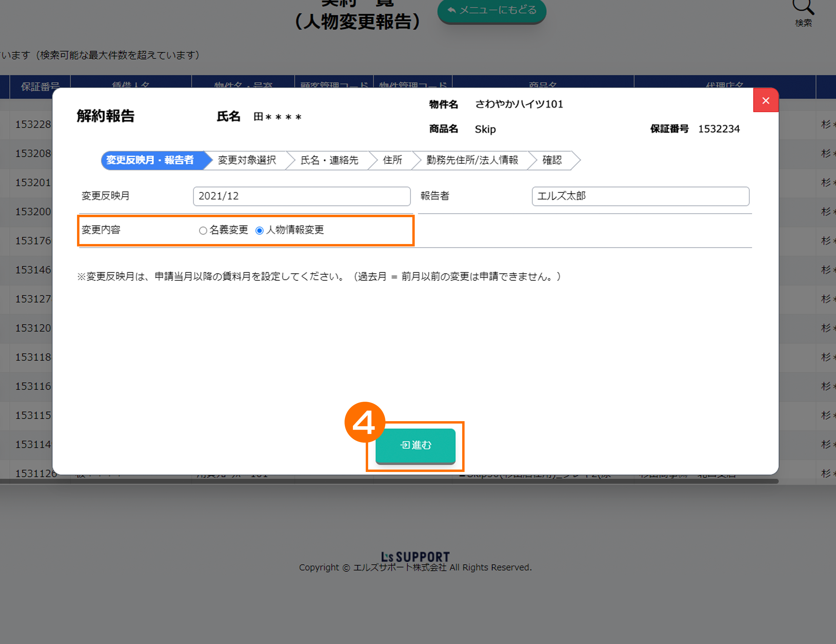Select 人物情報変更 radio option
836x644 pixels.
pos(259,231)
